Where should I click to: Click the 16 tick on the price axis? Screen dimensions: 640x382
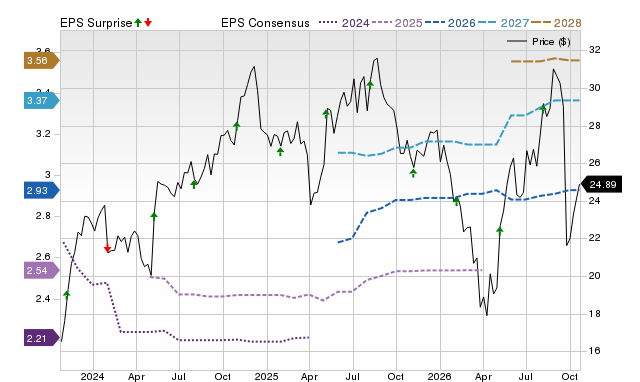click(x=594, y=351)
